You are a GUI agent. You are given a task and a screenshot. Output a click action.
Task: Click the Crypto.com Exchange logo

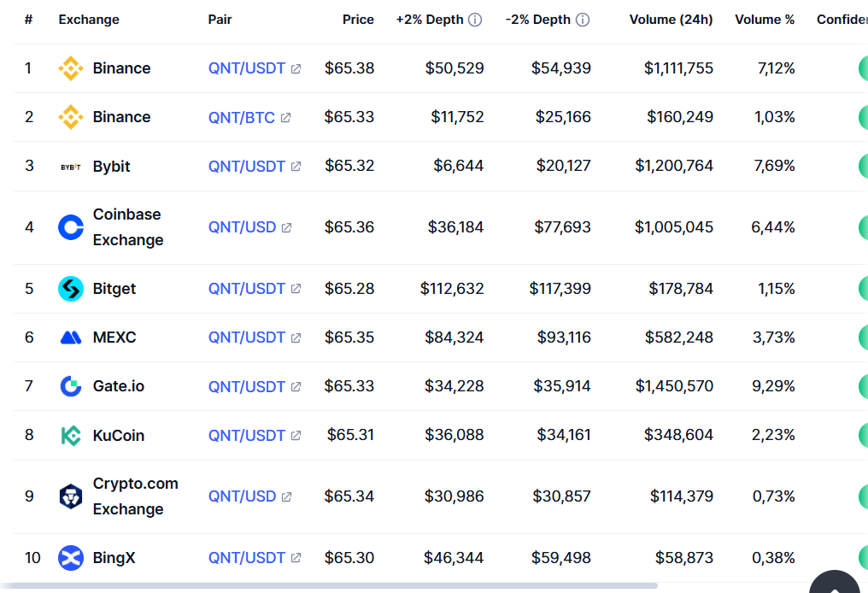pos(71,496)
